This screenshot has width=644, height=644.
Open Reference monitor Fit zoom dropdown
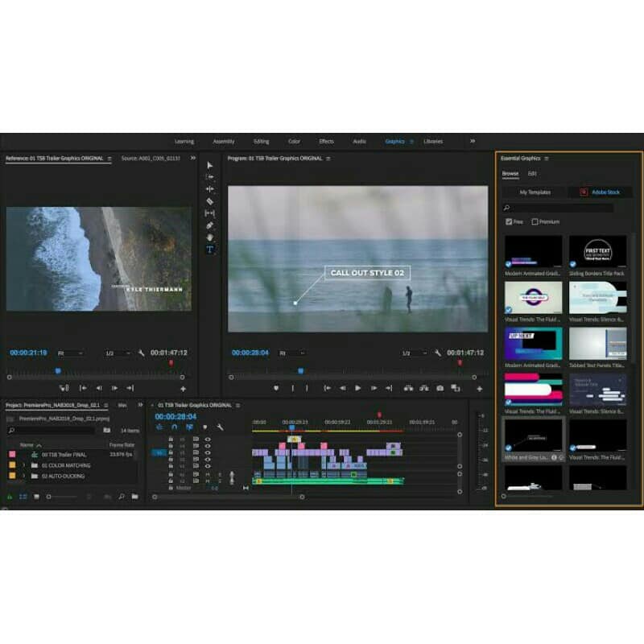click(70, 353)
